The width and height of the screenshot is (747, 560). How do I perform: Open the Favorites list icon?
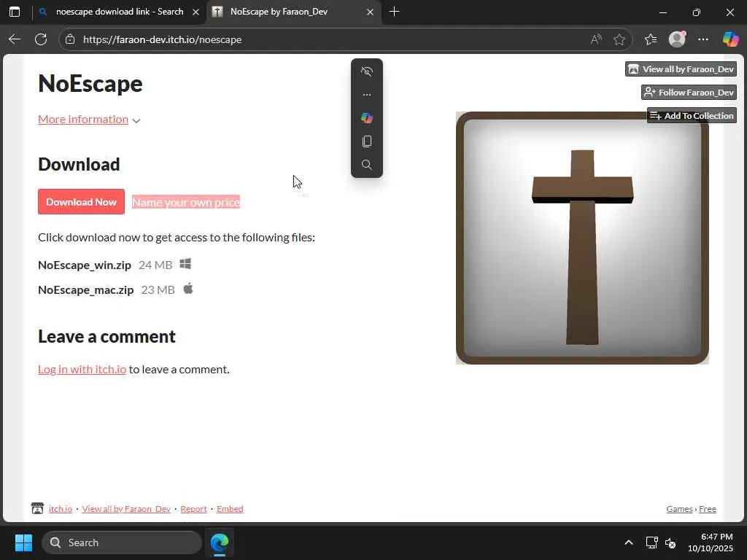coord(651,39)
